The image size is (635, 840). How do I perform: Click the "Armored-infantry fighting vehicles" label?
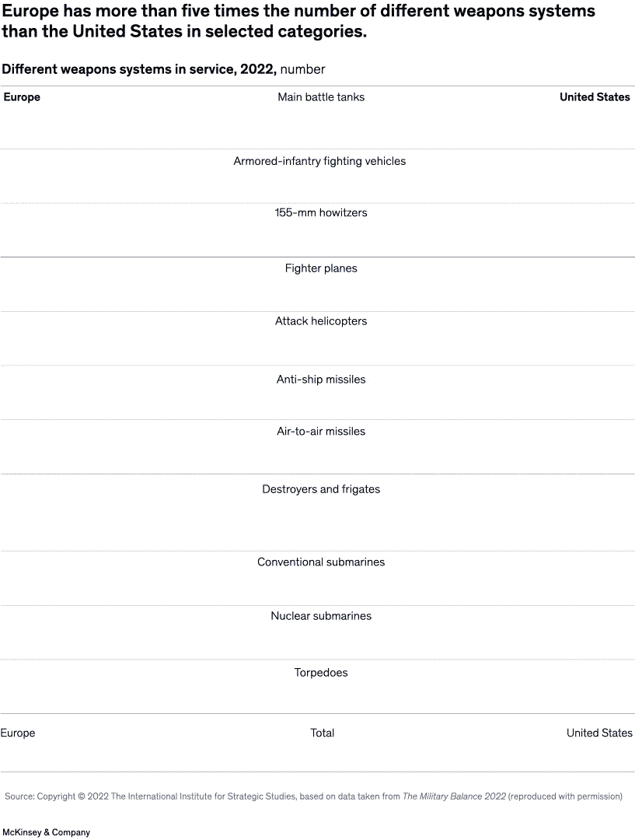[x=319, y=161]
